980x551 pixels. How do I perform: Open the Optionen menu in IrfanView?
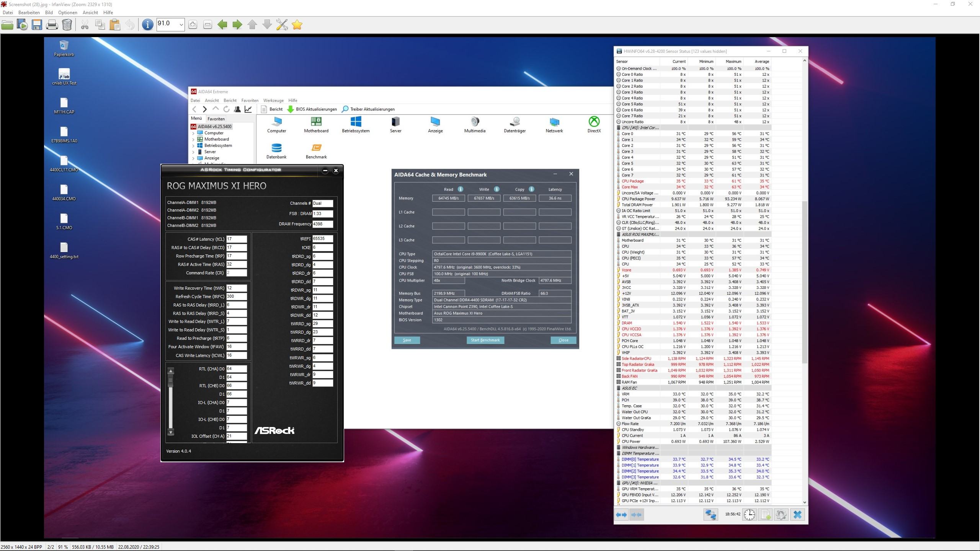(x=68, y=13)
